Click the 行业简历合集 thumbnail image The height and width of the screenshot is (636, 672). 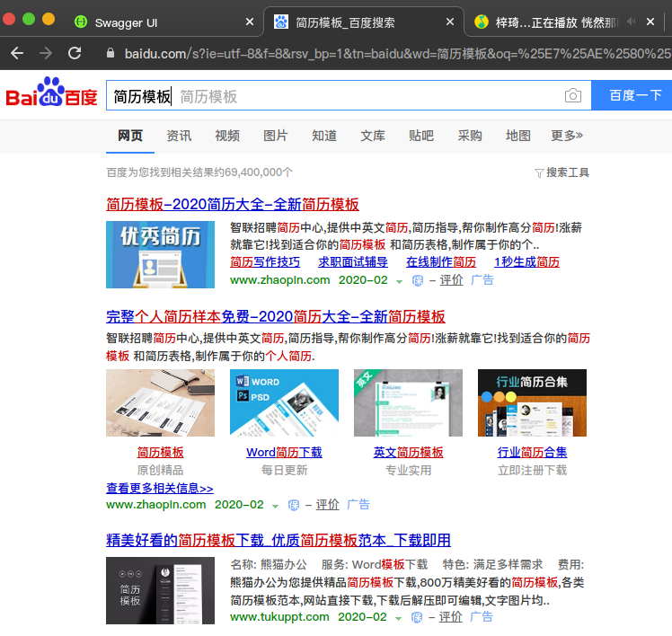(532, 402)
